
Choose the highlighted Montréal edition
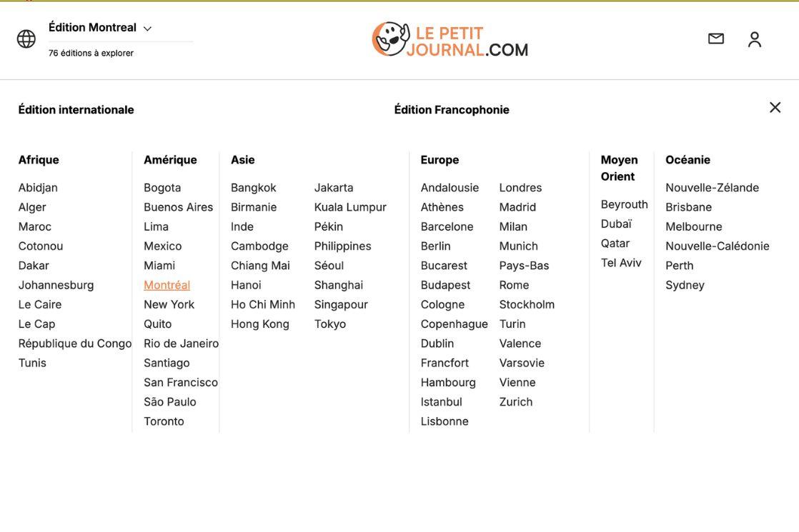point(167,285)
